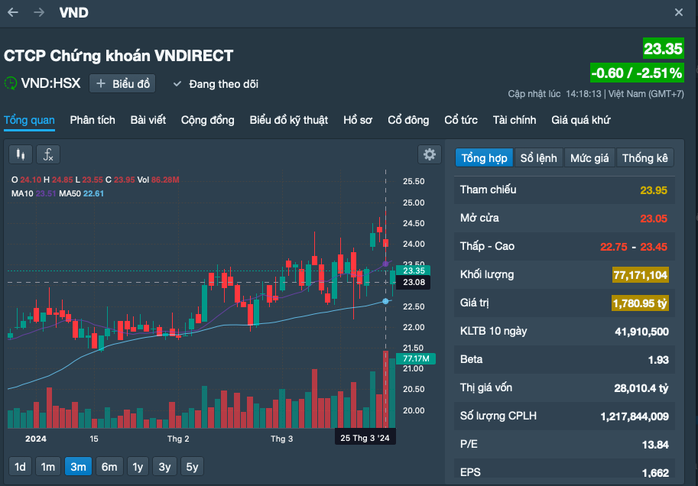The image size is (698, 486).
Task: Click the KLTB 10 ngày value 41,910,500
Action: (641, 332)
